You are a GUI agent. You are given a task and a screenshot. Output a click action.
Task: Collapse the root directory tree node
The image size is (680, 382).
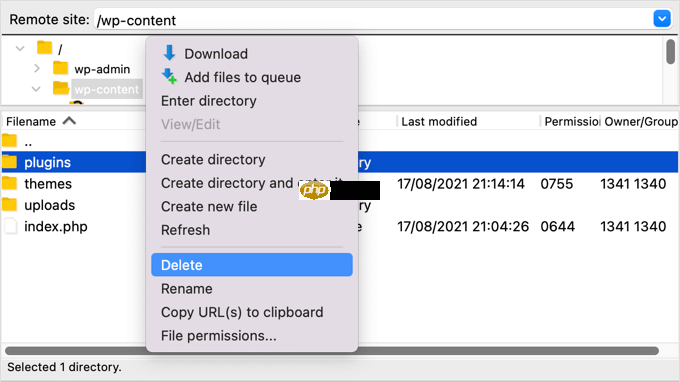click(20, 48)
